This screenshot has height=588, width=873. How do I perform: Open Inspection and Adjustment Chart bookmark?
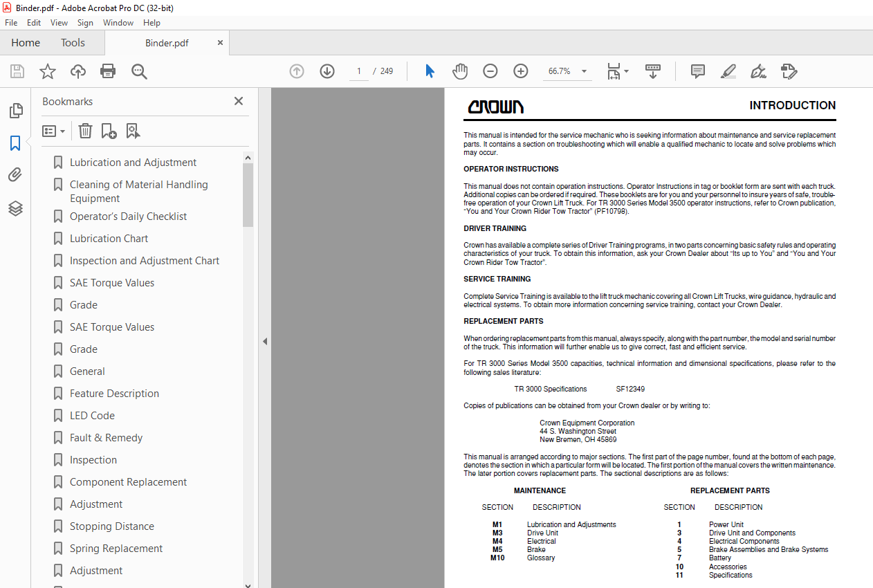[x=145, y=261]
